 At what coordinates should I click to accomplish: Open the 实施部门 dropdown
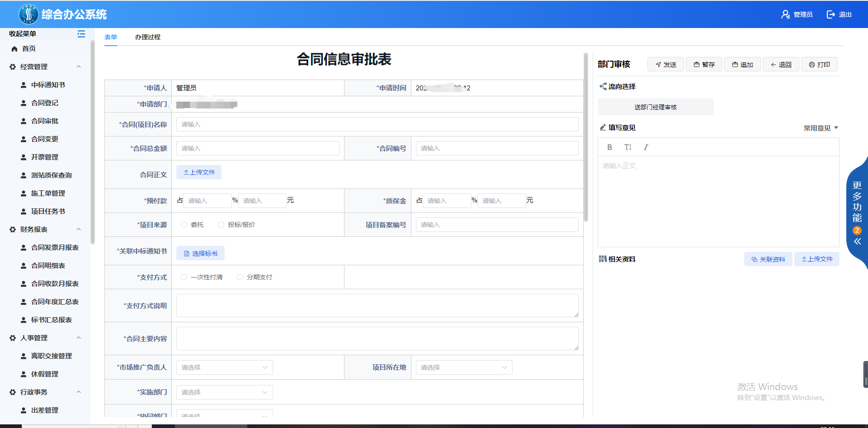[x=225, y=392]
